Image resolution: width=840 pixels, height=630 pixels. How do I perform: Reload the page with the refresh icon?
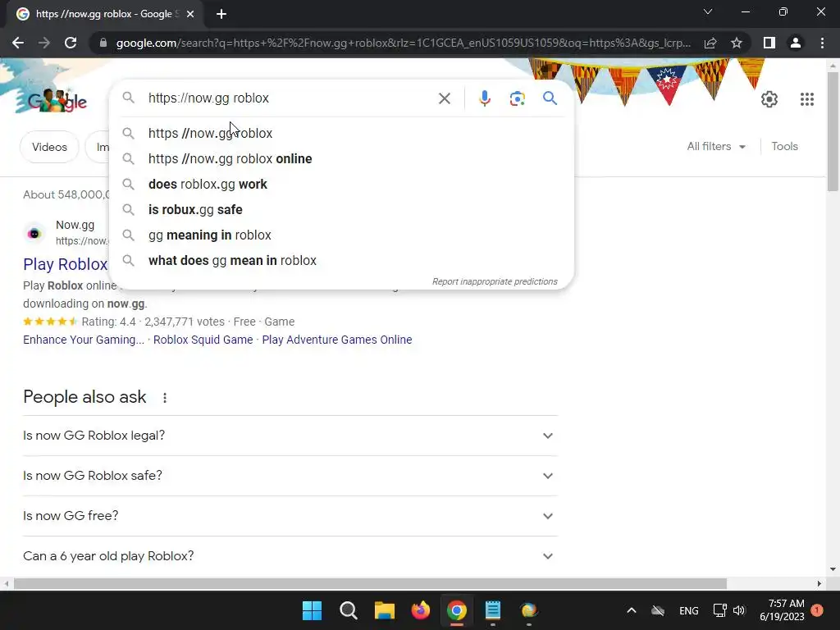71,43
